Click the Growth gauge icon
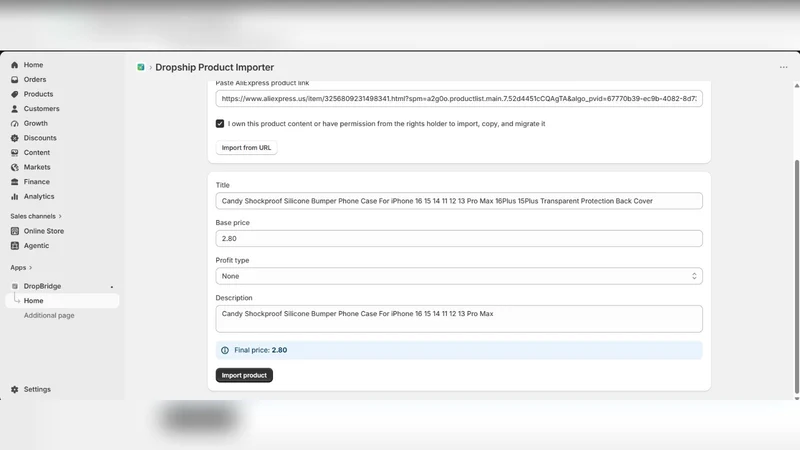Viewport: 800px width, 450px height. (x=14, y=123)
